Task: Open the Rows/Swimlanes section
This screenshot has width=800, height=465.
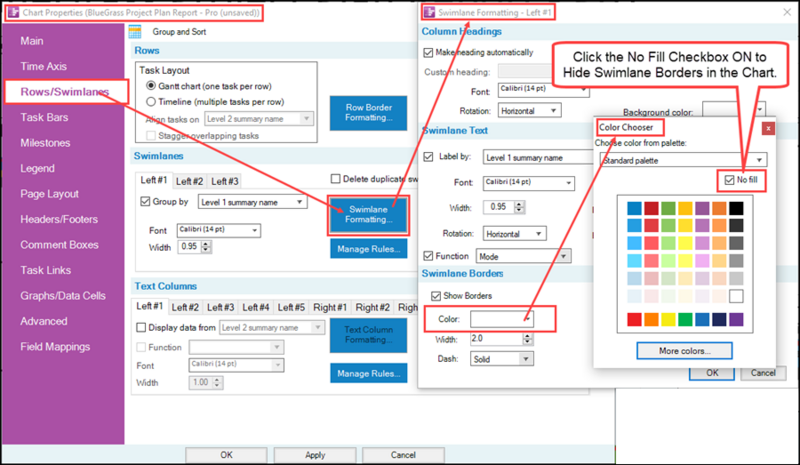Action: click(65, 92)
